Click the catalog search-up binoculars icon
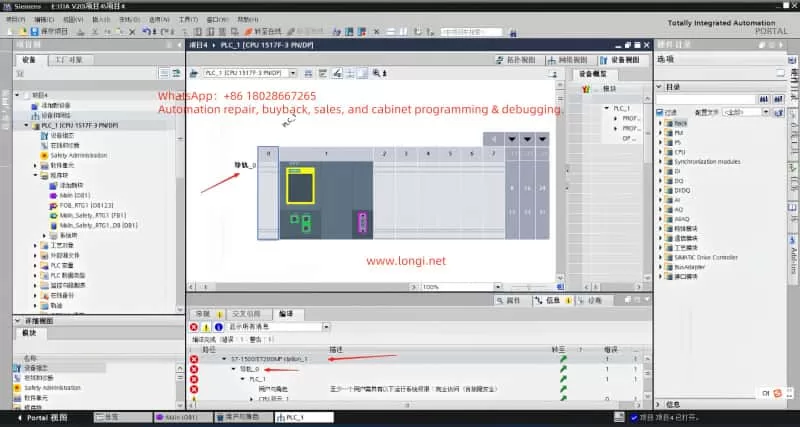Screen dimensions: 800x427 (778, 99)
